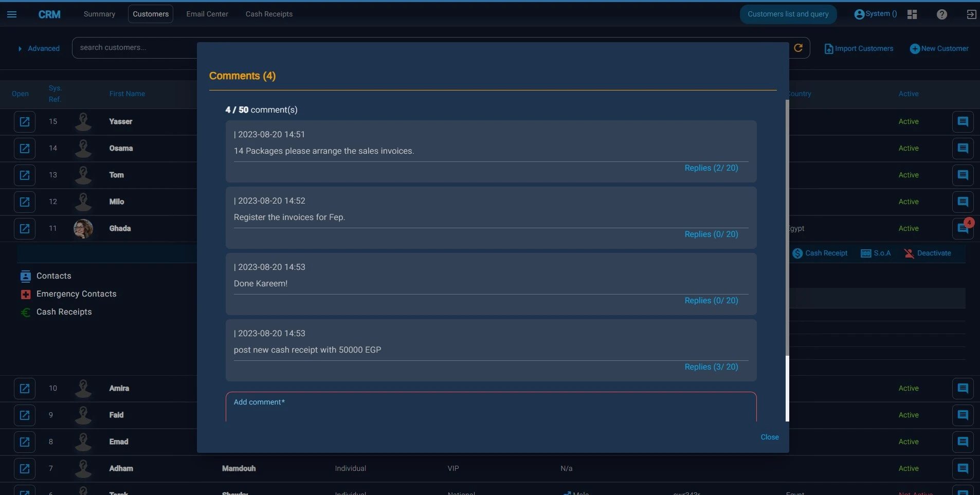Create a New Customer

tap(939, 48)
